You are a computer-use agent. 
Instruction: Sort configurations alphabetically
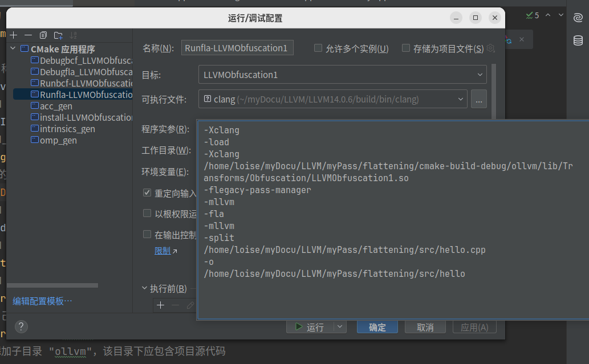[73, 35]
